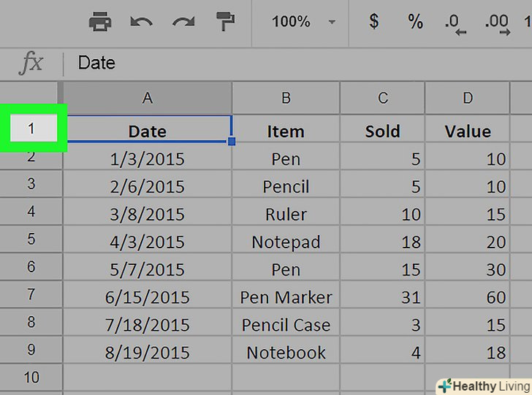Viewport: 532px width, 395px height.
Task: Click cell containing Pen Marker
Action: [x=286, y=297]
